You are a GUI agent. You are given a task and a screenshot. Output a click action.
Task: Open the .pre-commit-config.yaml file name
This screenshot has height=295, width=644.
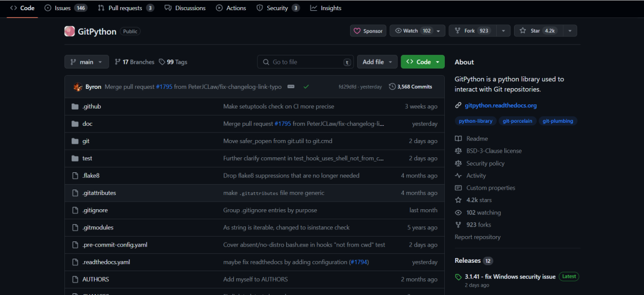click(x=114, y=245)
